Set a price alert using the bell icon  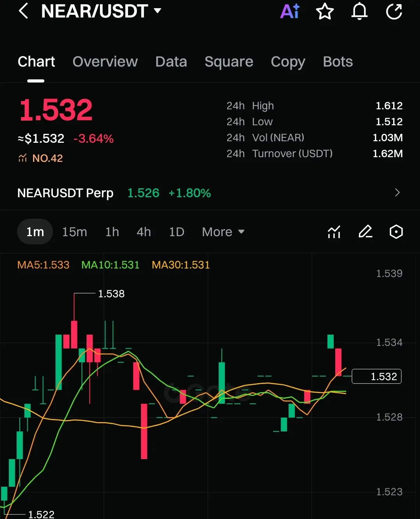coord(359,11)
